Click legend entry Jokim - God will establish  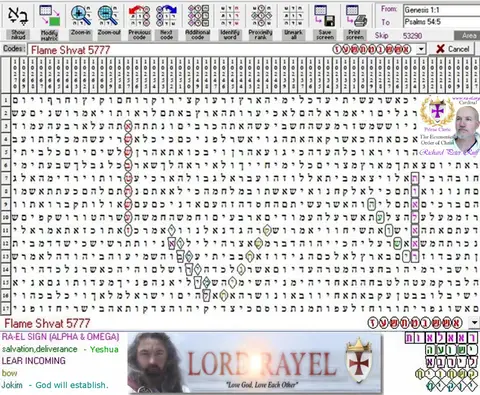tap(55, 385)
